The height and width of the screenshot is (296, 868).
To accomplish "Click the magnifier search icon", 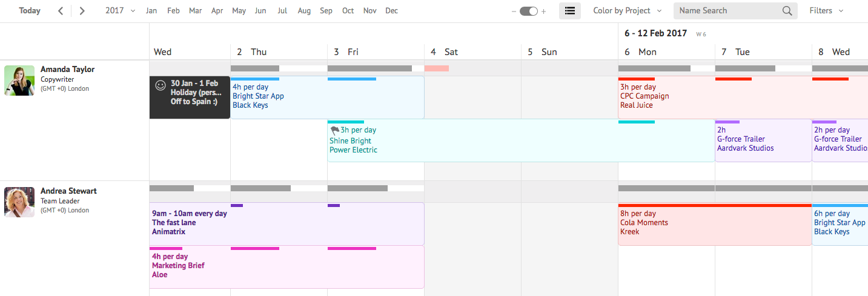I will pyautogui.click(x=787, y=11).
